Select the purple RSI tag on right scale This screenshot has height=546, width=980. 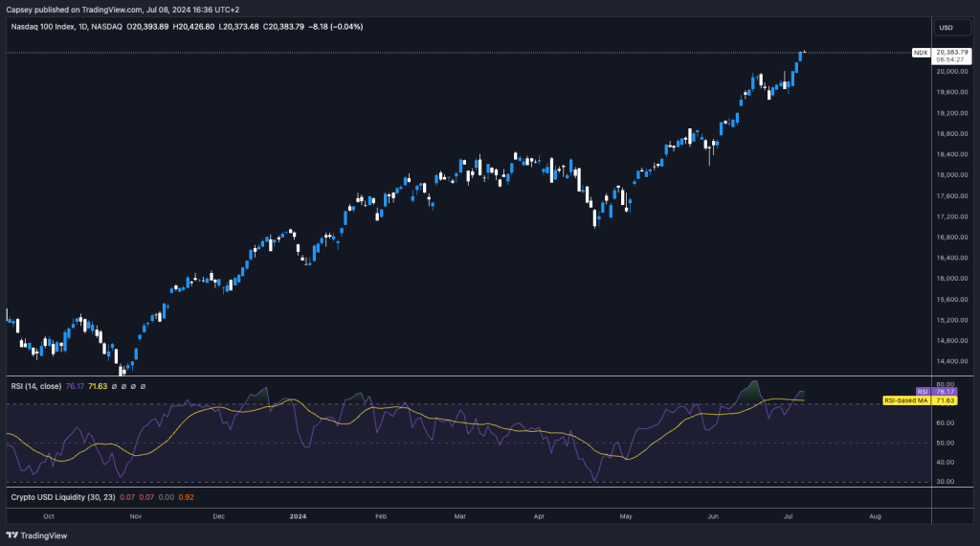(923, 391)
